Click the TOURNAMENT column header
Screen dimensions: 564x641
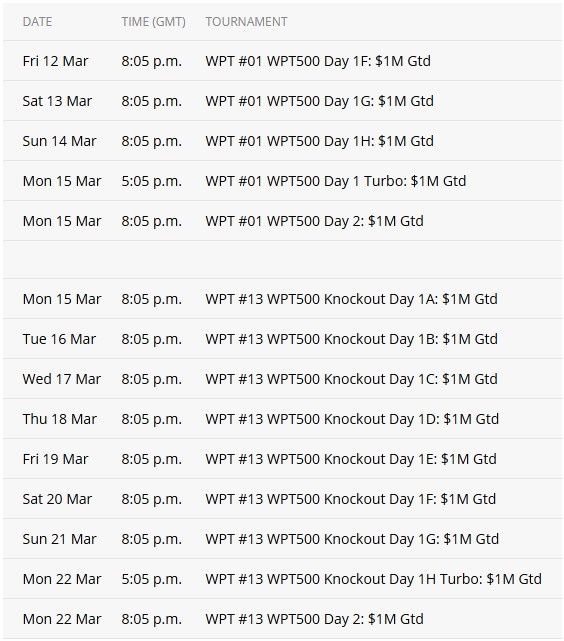coord(246,22)
